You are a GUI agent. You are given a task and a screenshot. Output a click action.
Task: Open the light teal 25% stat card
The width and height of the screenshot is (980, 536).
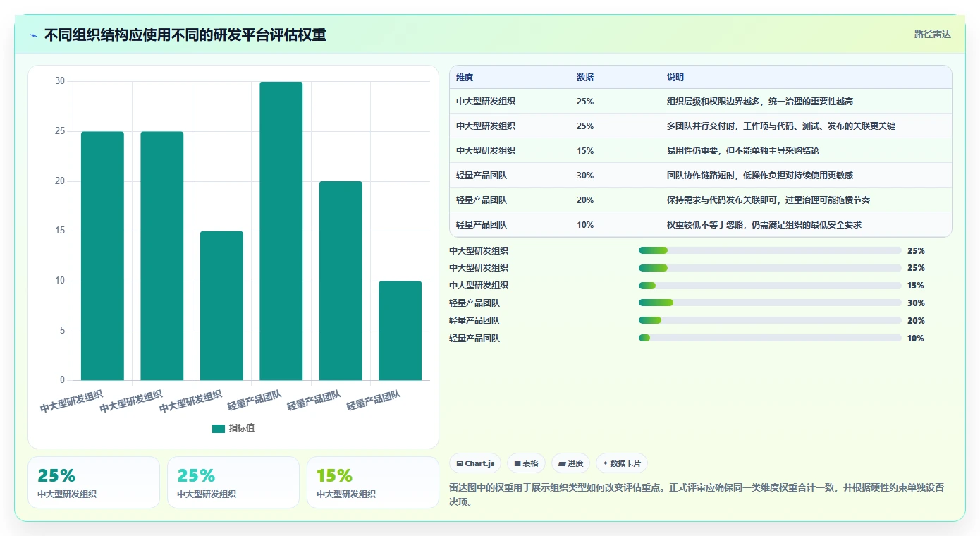pyautogui.click(x=233, y=482)
